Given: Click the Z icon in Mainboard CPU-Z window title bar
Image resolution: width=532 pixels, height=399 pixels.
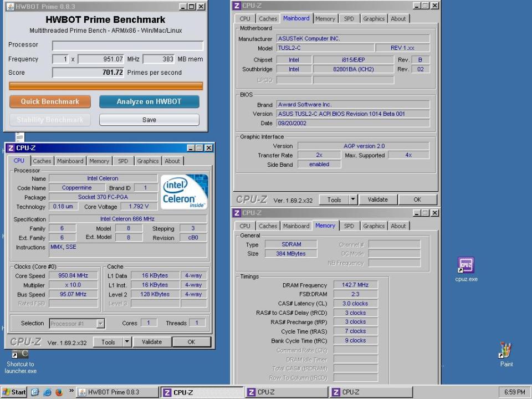Looking at the screenshot, I should [237, 6].
